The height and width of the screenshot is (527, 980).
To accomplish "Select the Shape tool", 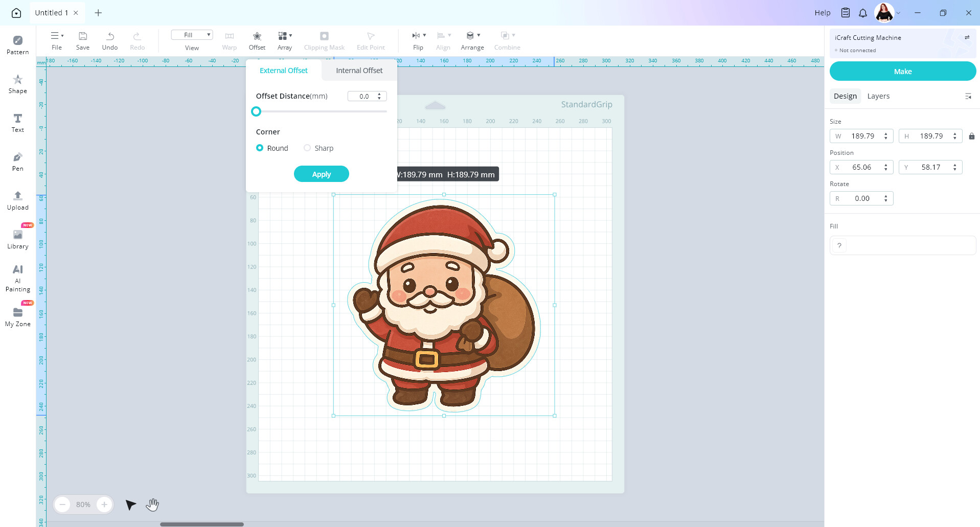I will pyautogui.click(x=17, y=84).
